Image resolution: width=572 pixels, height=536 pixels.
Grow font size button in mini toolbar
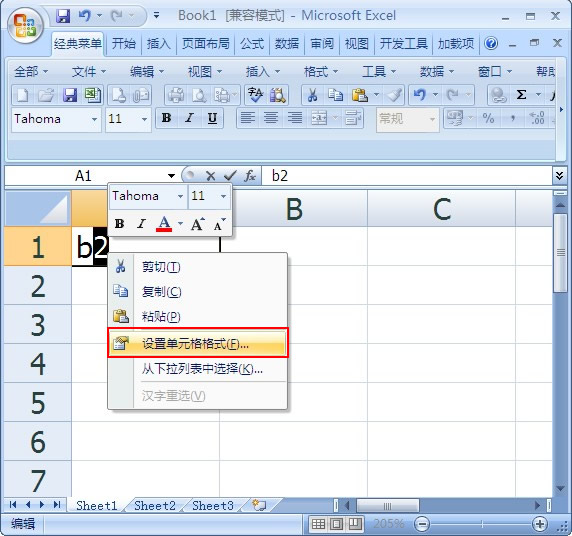tap(197, 224)
